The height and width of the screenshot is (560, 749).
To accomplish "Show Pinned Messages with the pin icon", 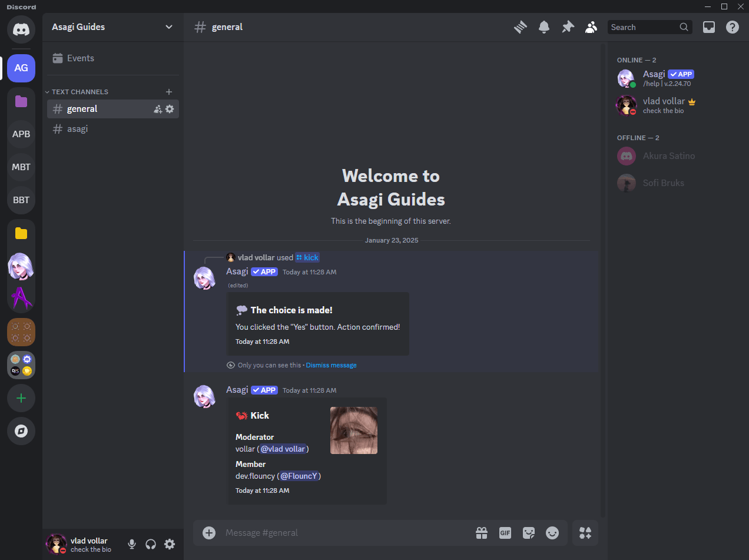I will 568,27.
